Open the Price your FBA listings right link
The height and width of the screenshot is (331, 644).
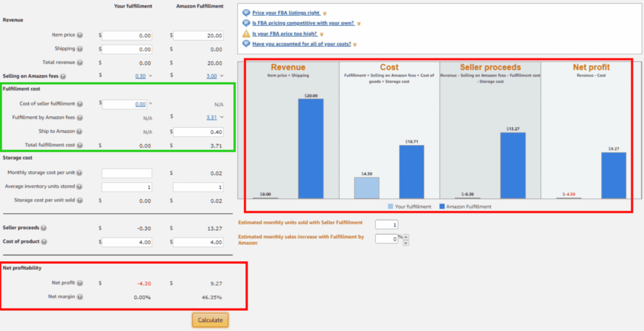tap(286, 13)
